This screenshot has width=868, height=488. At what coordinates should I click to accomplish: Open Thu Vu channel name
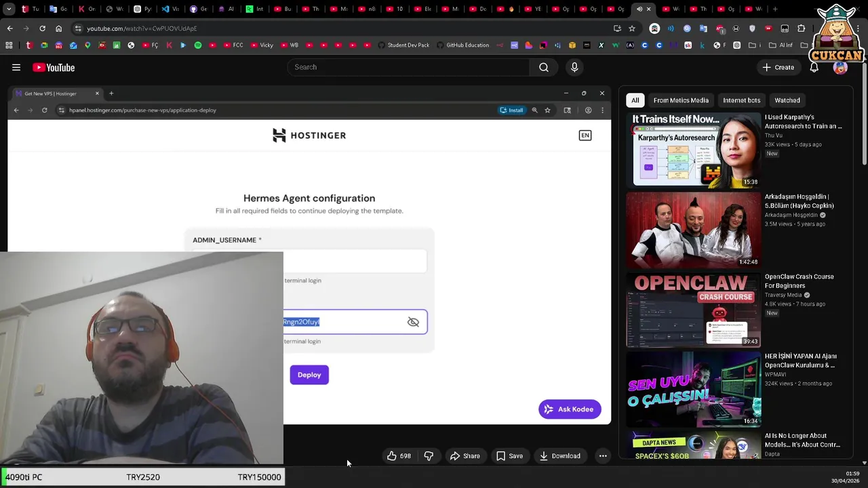774,135
